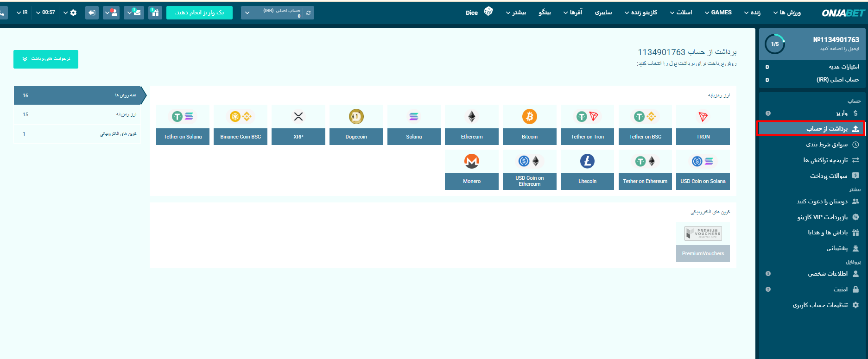This screenshot has width=868, height=359.
Task: Select the TRON withdrawal method
Action: (x=703, y=125)
